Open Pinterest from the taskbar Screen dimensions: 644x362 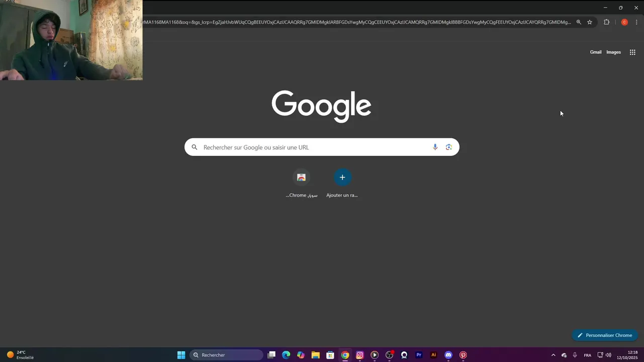tap(463, 355)
